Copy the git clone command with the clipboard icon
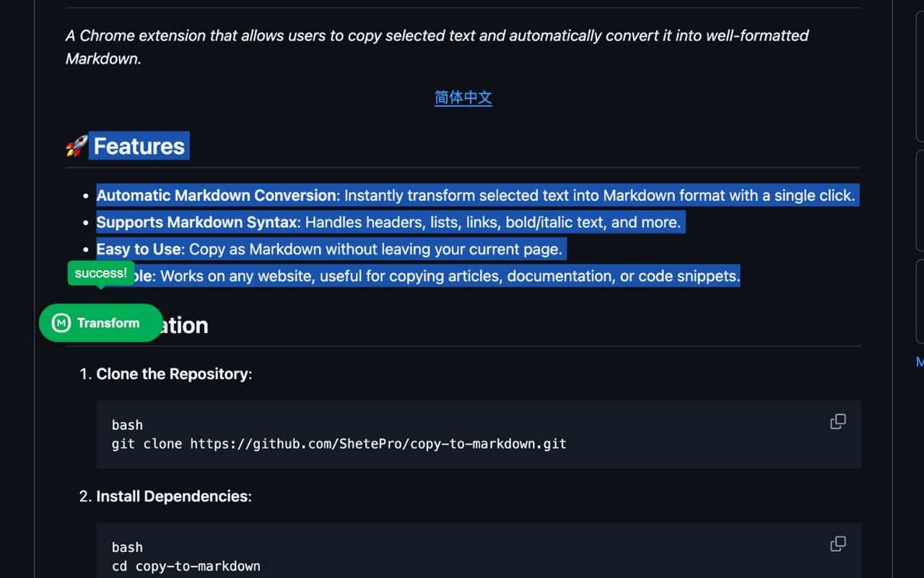This screenshot has height=578, width=924. [x=837, y=421]
